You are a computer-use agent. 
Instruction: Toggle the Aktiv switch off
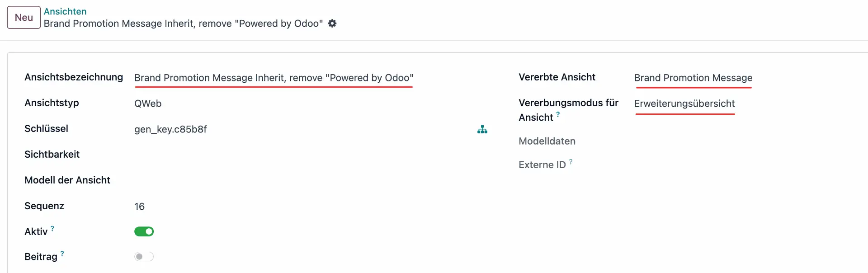click(144, 231)
